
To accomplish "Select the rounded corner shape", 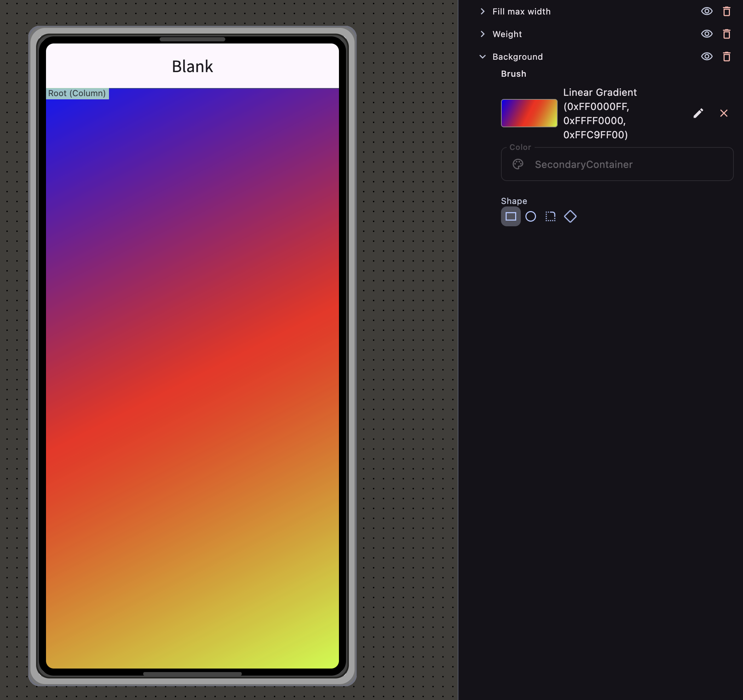I will (x=550, y=216).
